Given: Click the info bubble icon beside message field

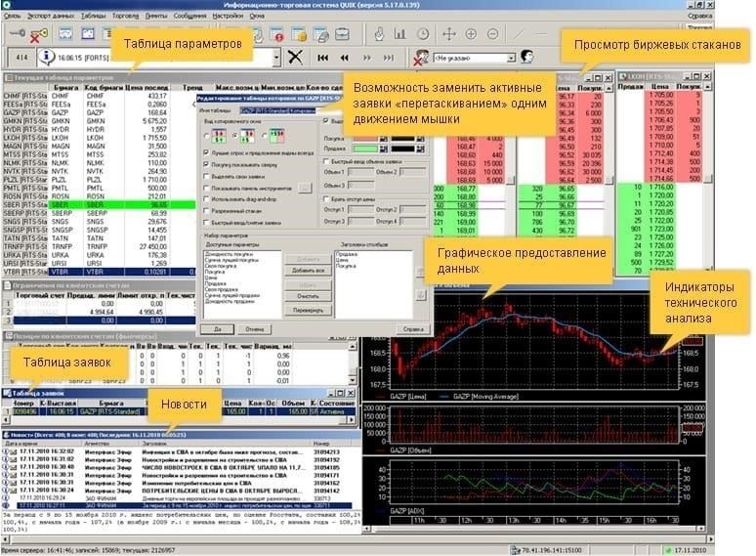Looking at the screenshot, I should (x=46, y=57).
